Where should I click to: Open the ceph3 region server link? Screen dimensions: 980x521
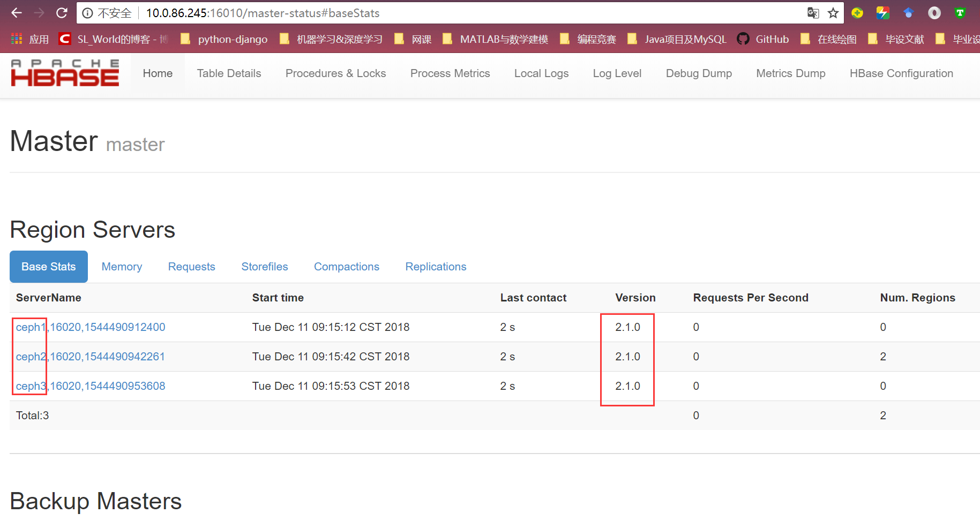point(29,386)
